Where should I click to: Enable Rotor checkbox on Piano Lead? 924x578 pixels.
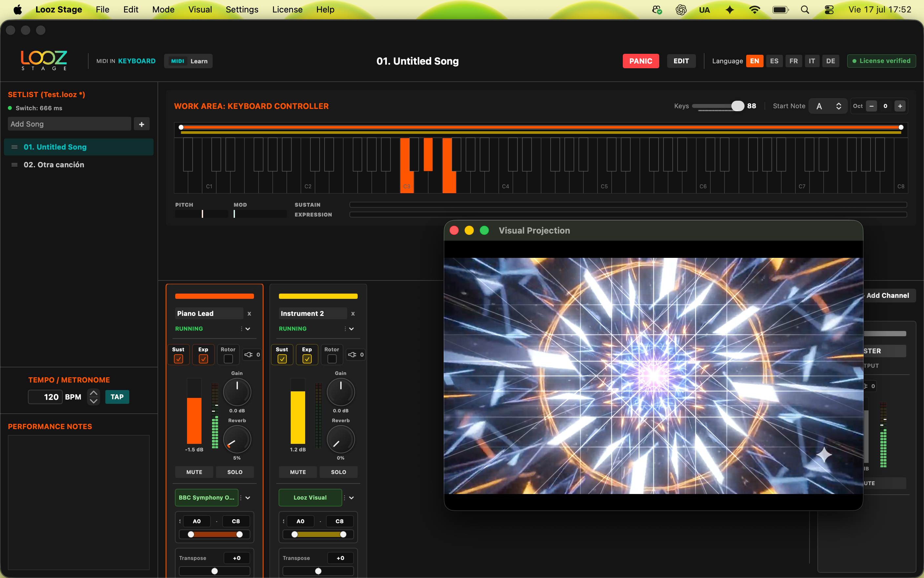(x=228, y=359)
